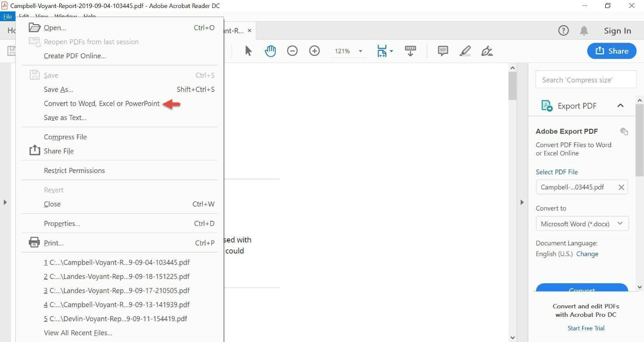Open notifications bell icon
This screenshot has height=342, width=644.
pos(584,31)
